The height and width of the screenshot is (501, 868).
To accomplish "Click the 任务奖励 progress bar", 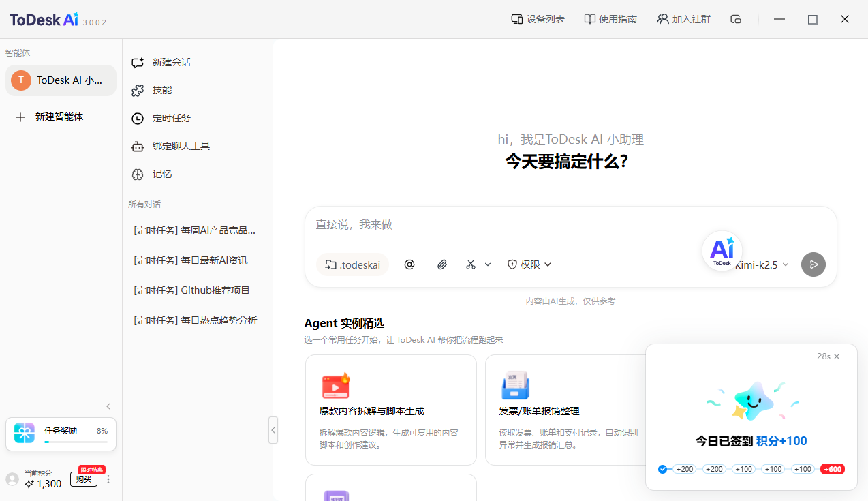I will (76, 442).
